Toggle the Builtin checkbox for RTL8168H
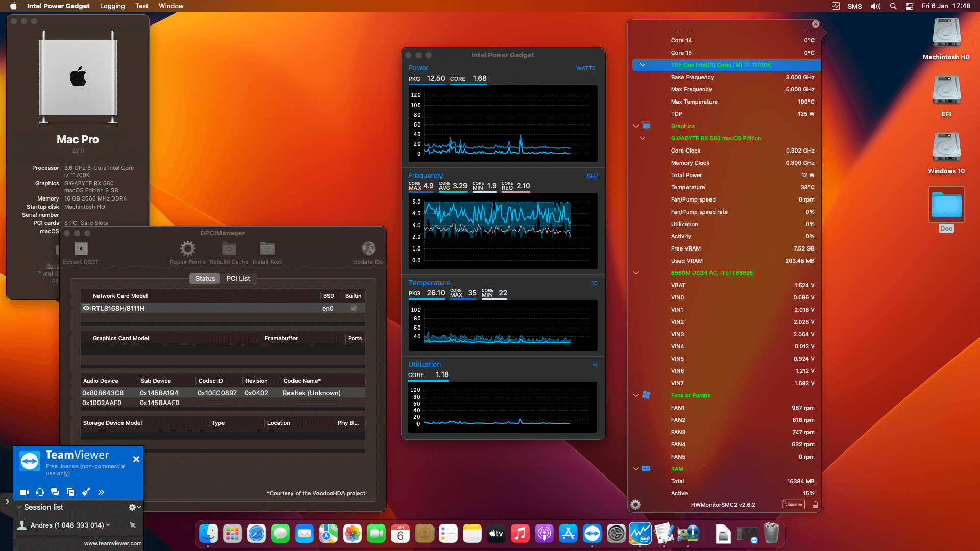This screenshot has height=551, width=980. (x=353, y=308)
